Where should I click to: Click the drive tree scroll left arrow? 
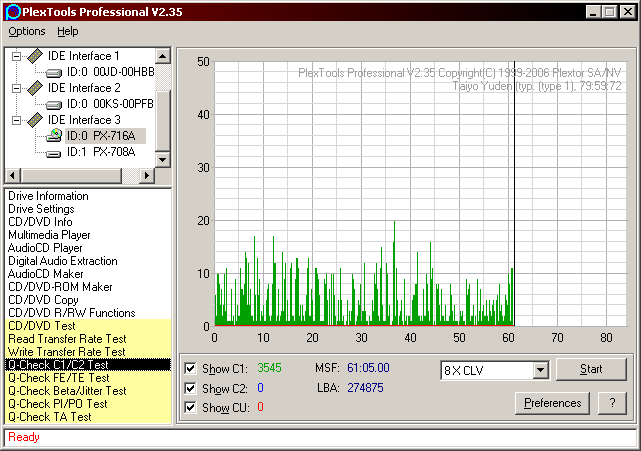12,175
